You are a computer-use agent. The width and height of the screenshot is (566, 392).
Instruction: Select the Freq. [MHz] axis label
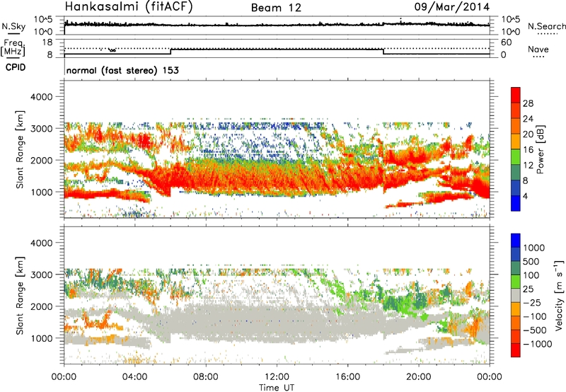point(13,48)
